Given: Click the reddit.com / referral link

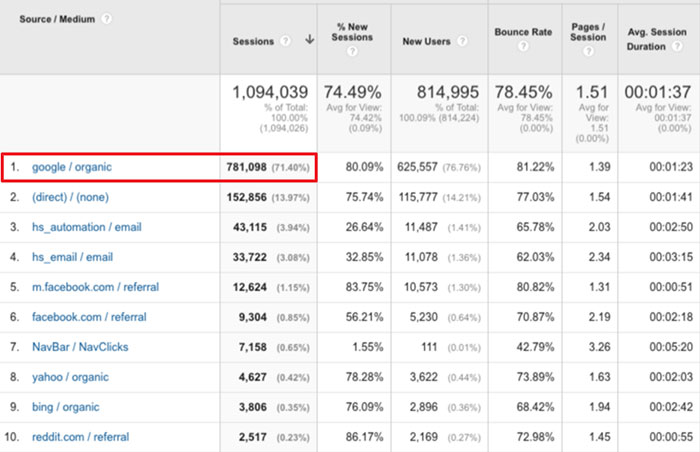Looking at the screenshot, I should (x=81, y=437).
